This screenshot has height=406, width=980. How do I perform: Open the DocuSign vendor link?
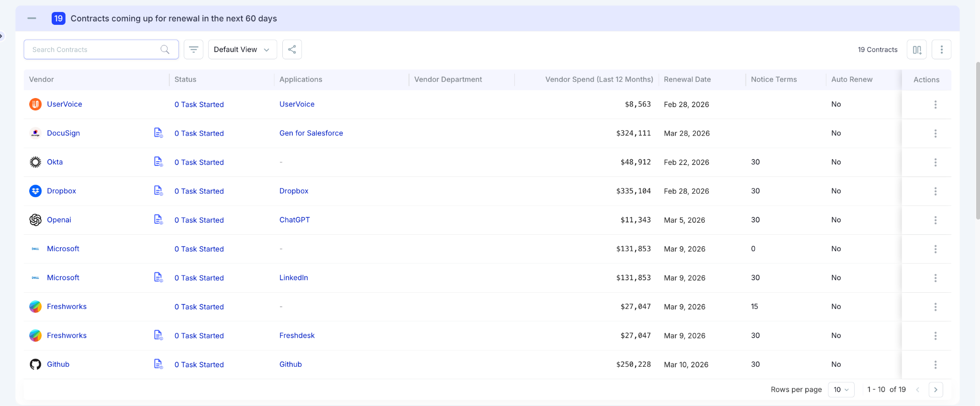63,133
